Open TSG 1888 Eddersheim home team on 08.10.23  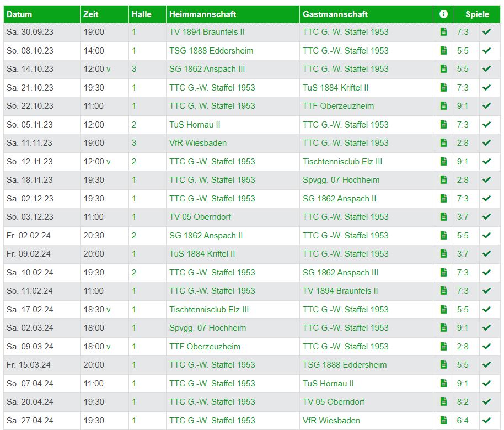point(211,51)
